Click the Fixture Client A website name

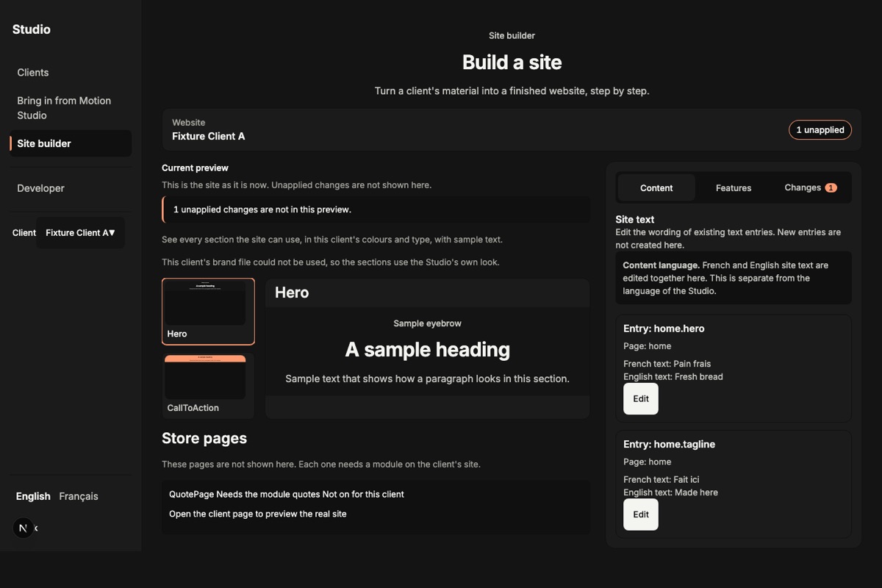click(x=209, y=136)
